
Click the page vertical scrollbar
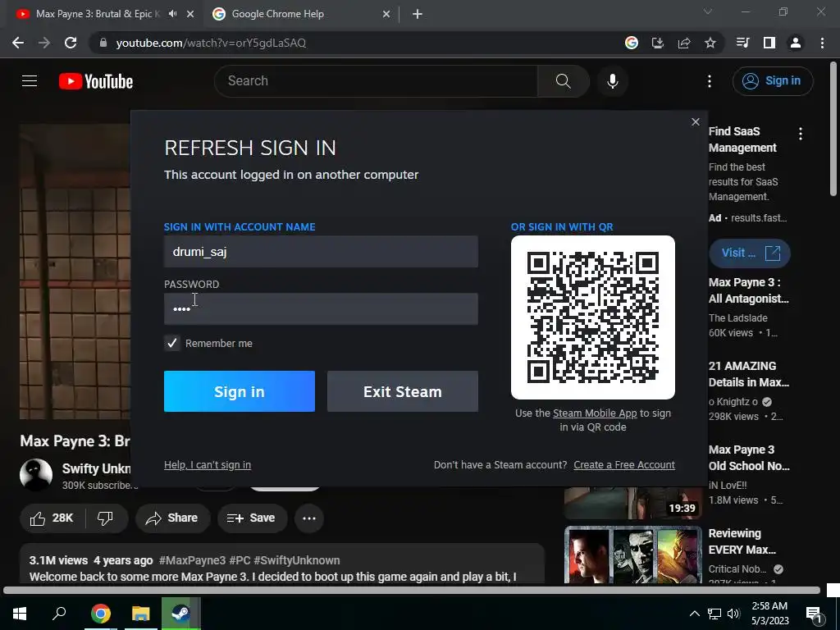click(833, 129)
